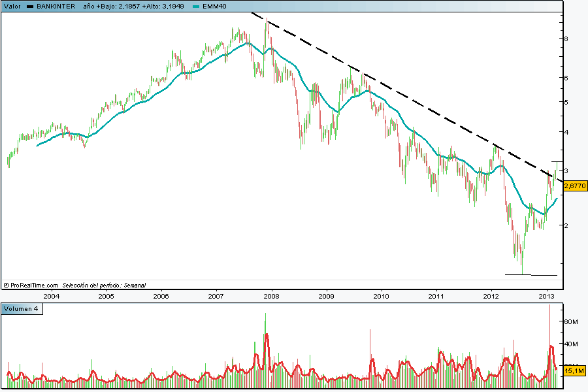Click the EMM40 indicator label
588x392 pixels.
click(x=214, y=6)
